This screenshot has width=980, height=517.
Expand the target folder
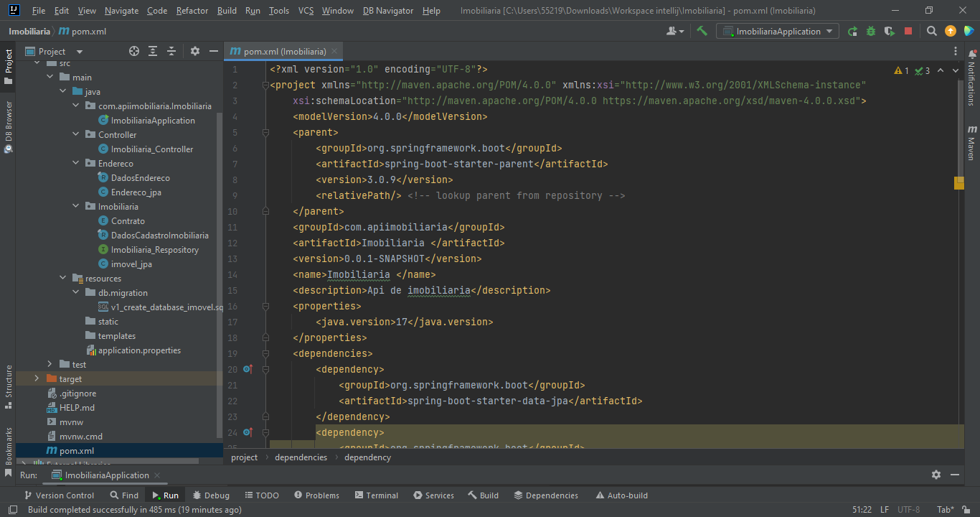point(37,379)
